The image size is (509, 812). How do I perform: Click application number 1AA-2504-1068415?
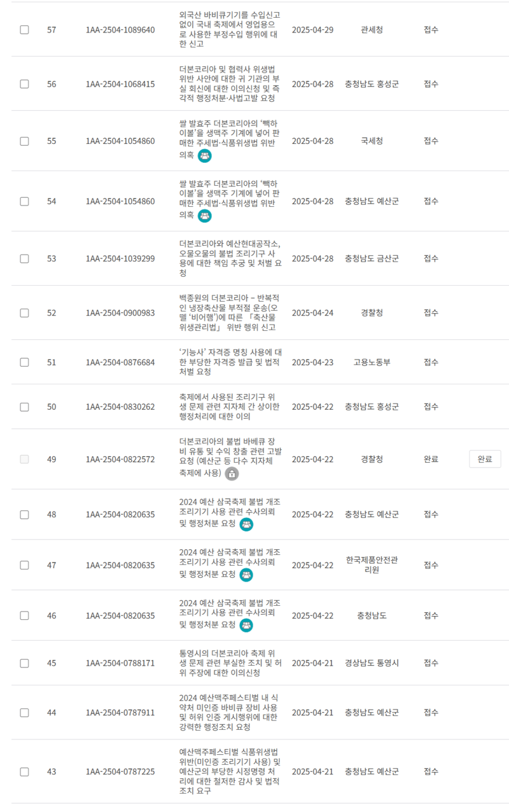point(120,84)
